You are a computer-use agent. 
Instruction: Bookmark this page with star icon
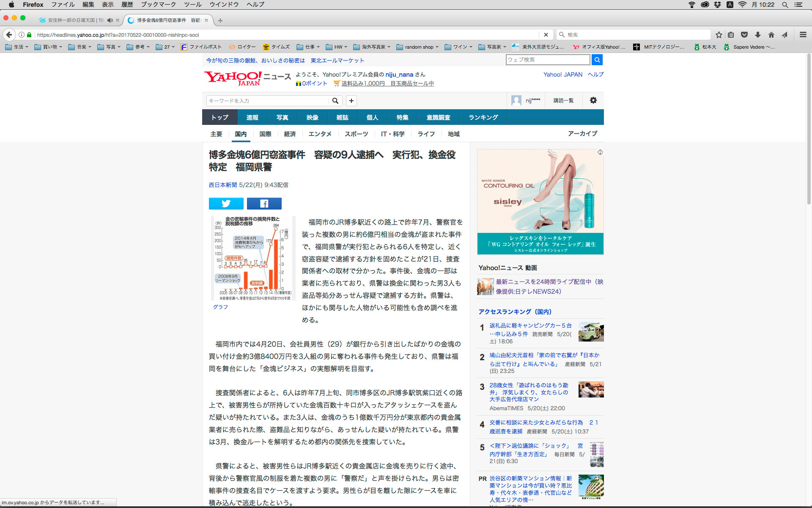click(719, 35)
